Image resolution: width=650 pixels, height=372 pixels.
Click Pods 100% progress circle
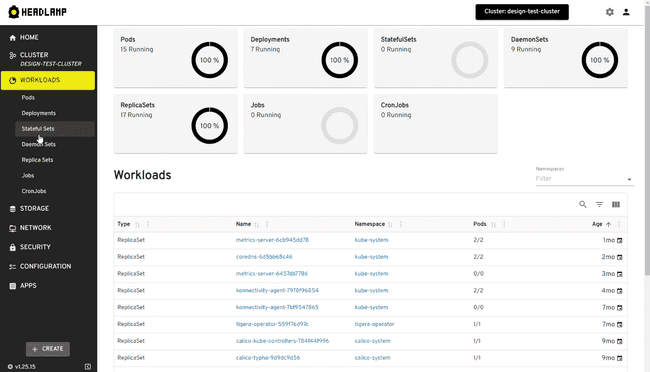point(209,60)
